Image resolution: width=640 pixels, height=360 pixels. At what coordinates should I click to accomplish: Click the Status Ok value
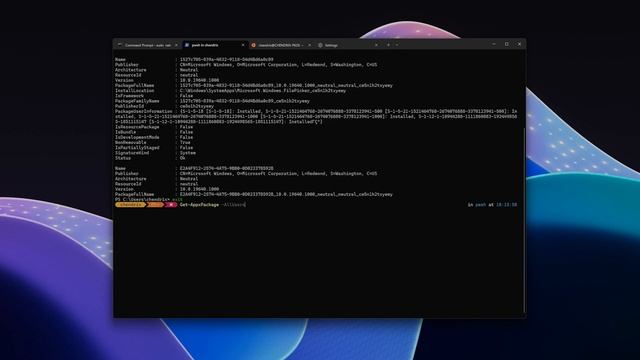(x=182, y=158)
